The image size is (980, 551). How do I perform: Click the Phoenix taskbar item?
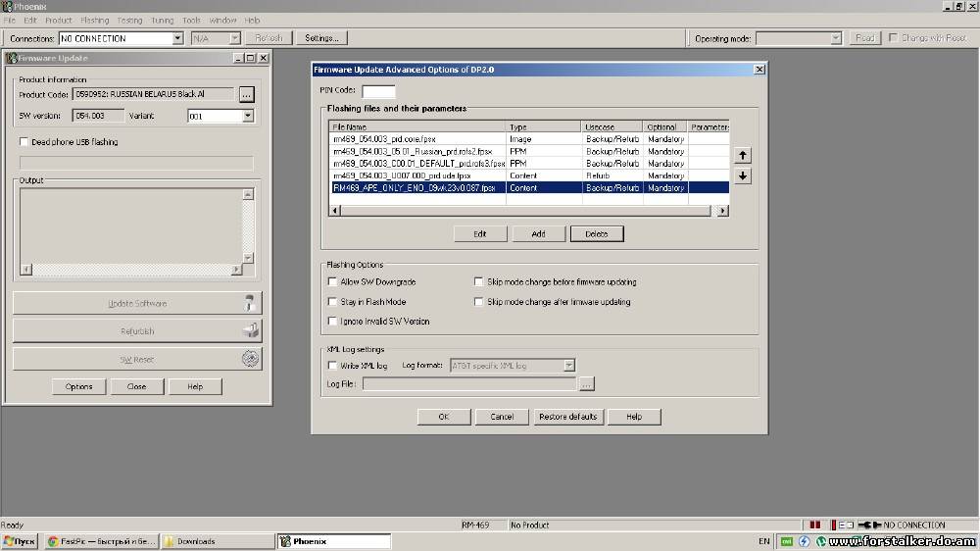tap(333, 541)
